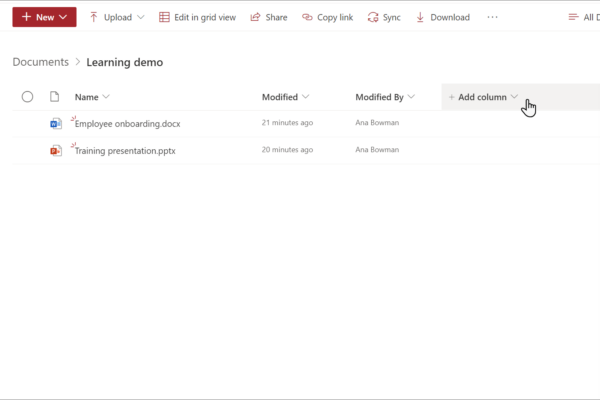Select Copy link text in toolbar
600x400 pixels.
[x=335, y=17]
